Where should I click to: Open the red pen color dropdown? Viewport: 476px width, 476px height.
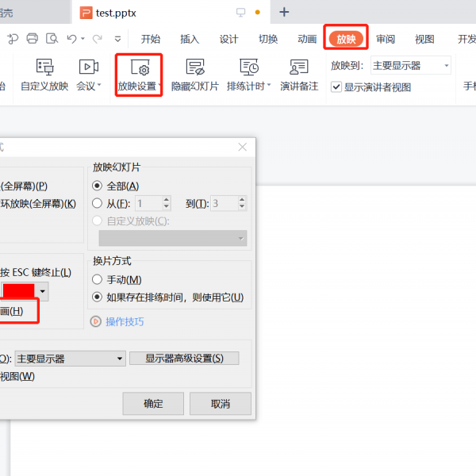(43, 292)
